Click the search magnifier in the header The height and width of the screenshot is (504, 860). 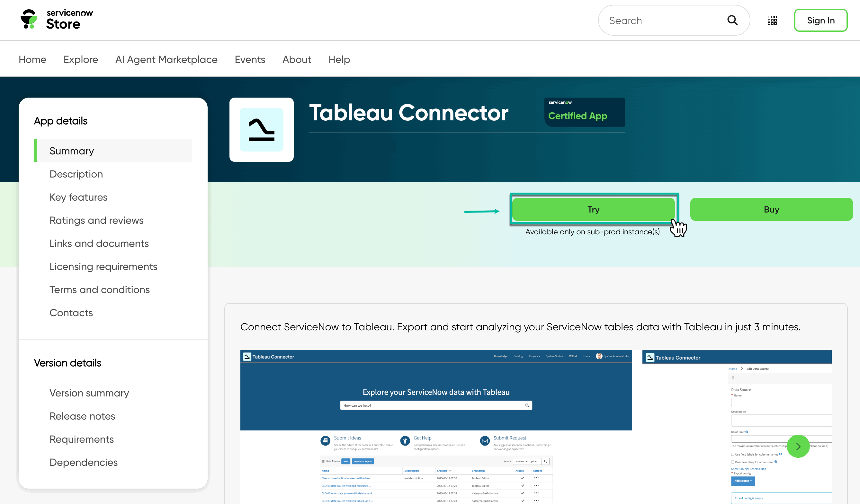pyautogui.click(x=732, y=20)
